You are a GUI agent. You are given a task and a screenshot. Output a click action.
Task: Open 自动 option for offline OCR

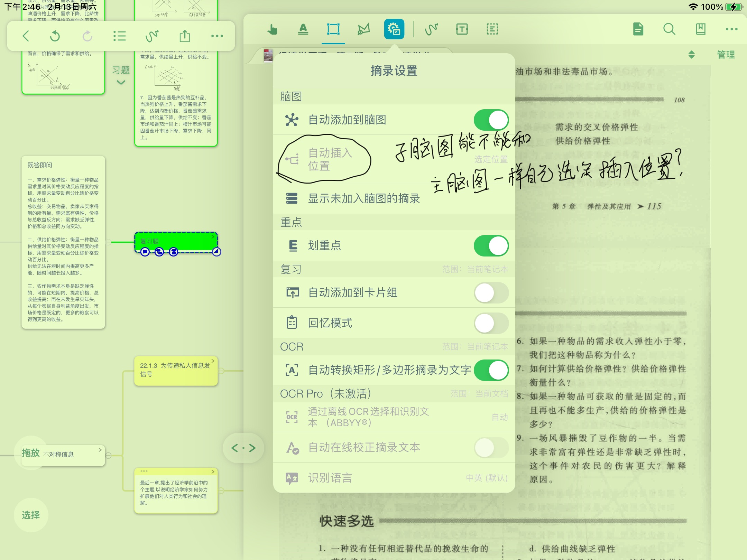point(500,417)
